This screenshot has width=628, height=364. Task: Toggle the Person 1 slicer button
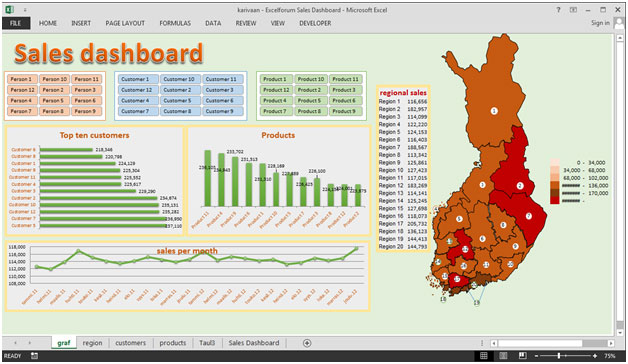coord(22,79)
